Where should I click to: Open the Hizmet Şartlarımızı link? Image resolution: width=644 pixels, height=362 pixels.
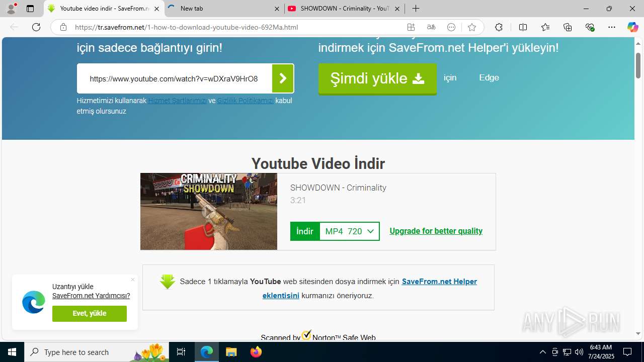(177, 101)
